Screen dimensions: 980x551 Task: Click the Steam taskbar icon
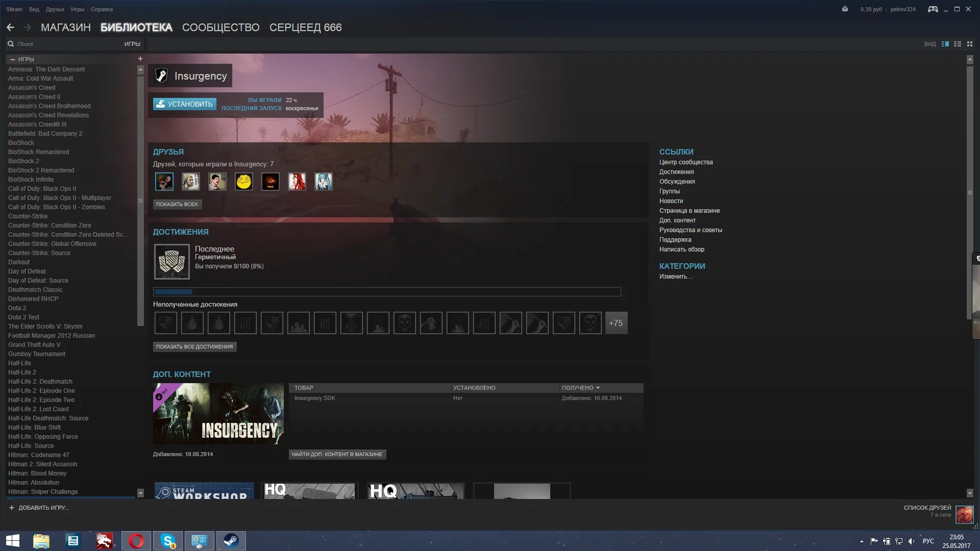pos(231,541)
